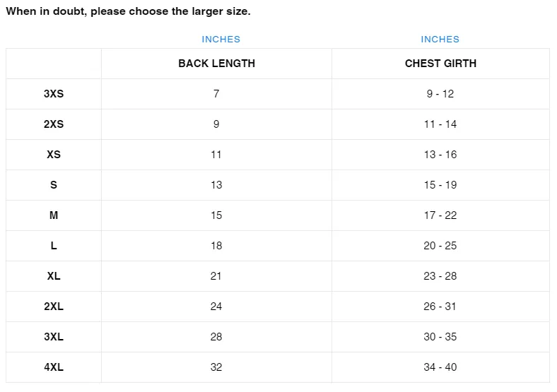Select the S size label

[x=54, y=185]
